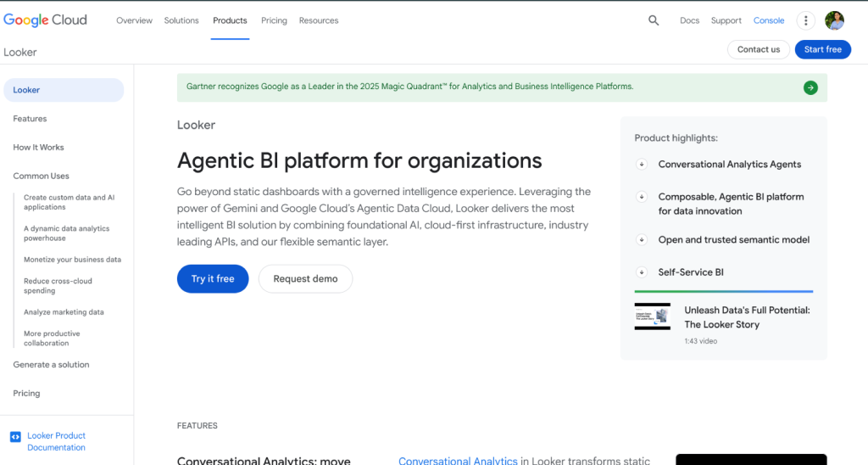The image size is (868, 465).
Task: Click the 1:43 video duration text
Action: coord(700,341)
